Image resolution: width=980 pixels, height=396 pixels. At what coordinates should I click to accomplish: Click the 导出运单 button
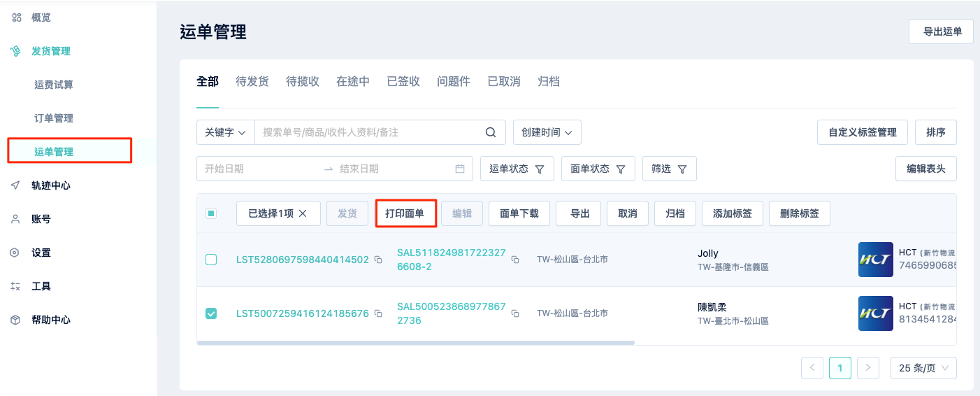(941, 31)
